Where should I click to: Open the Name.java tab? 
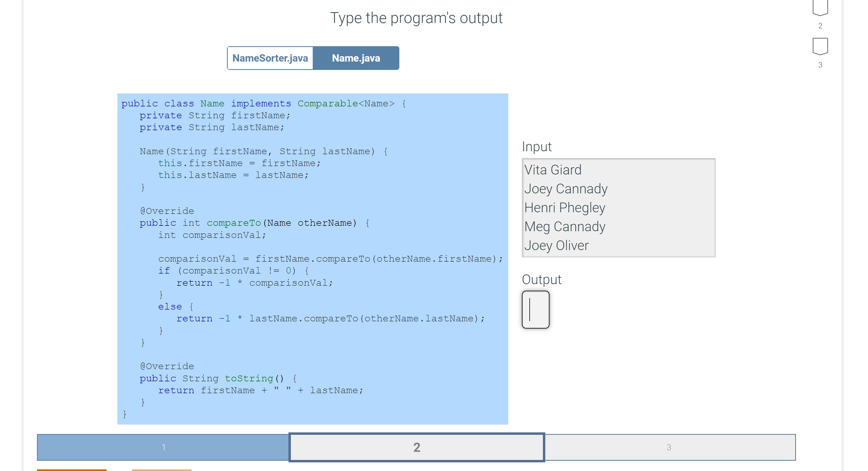pos(356,58)
